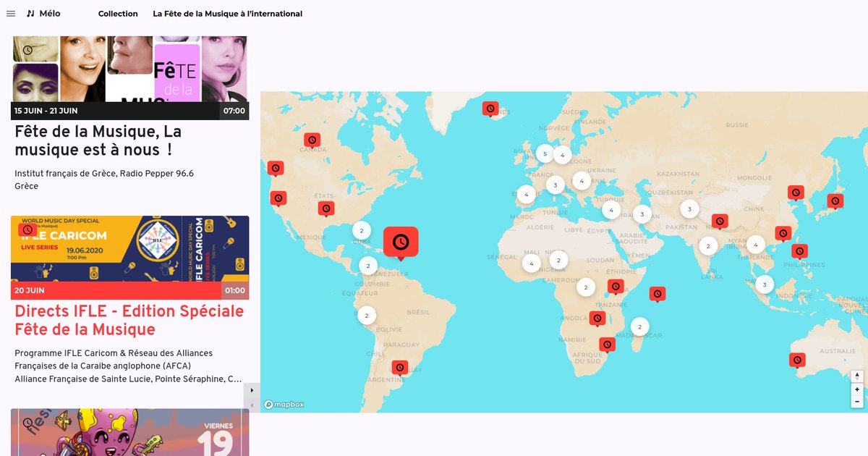This screenshot has height=456, width=868.
Task: Click the 20 JUIN date label
Action: [30, 290]
